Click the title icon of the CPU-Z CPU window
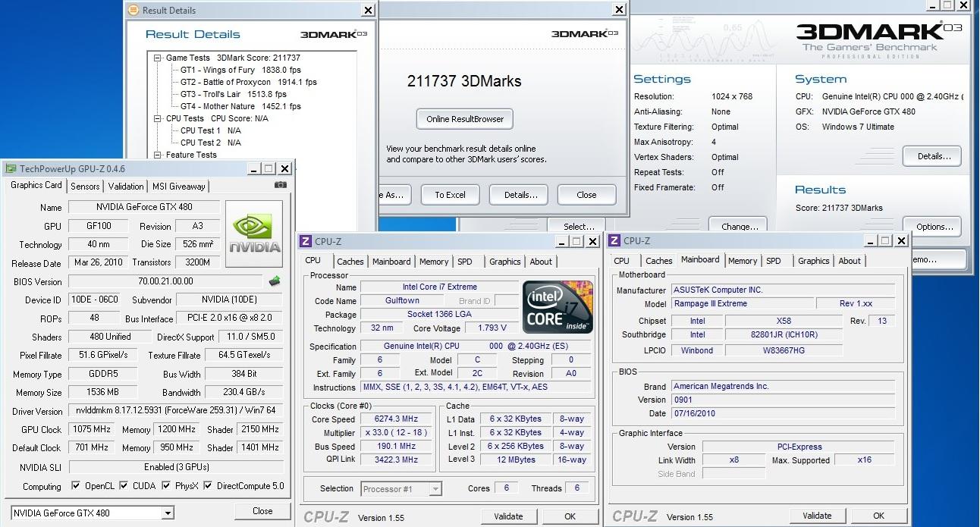The image size is (980, 527). (x=306, y=241)
